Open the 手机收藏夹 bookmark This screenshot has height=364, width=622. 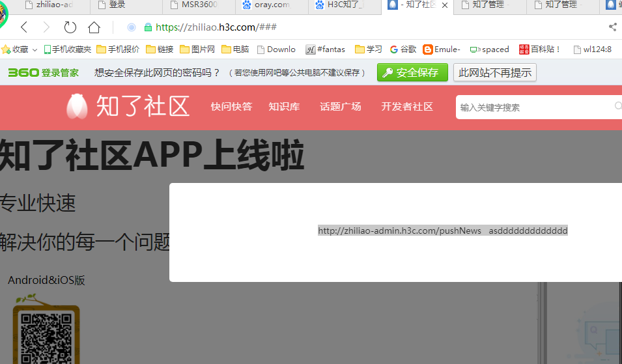click(x=68, y=49)
